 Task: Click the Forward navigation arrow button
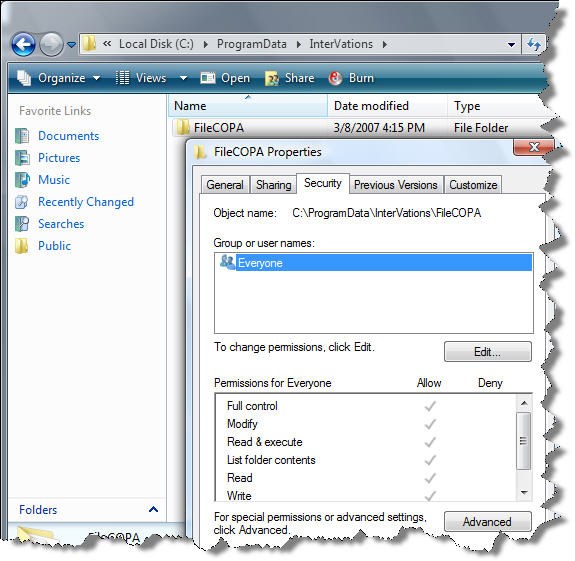51,45
